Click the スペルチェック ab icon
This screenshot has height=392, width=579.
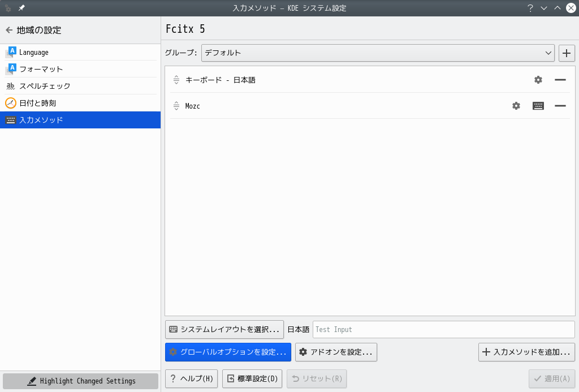[x=11, y=86]
